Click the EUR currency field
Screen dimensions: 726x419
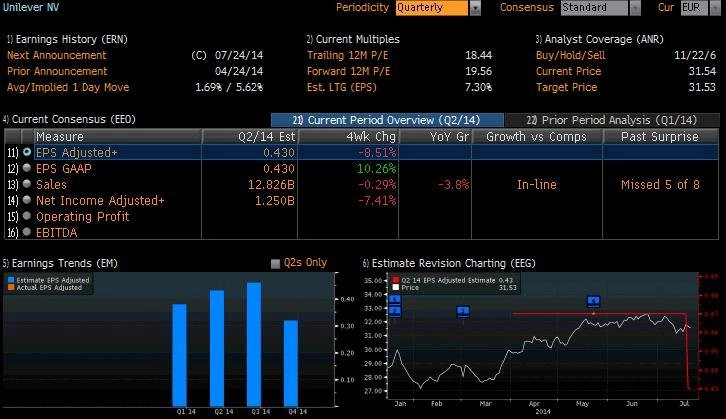tap(694, 8)
